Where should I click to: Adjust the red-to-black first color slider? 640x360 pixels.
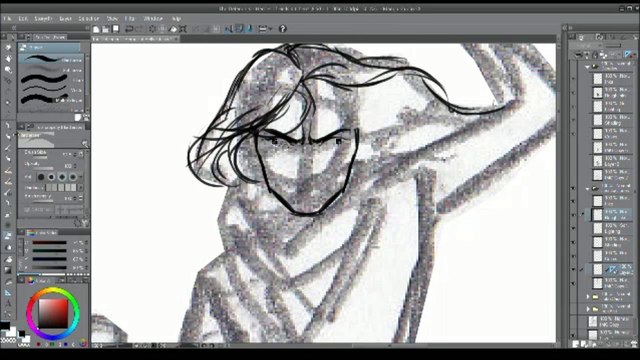[x=49, y=242]
